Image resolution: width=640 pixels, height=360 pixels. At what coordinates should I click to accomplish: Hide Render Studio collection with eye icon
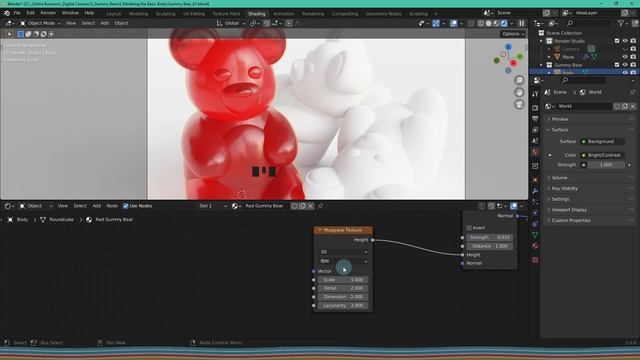click(x=625, y=41)
